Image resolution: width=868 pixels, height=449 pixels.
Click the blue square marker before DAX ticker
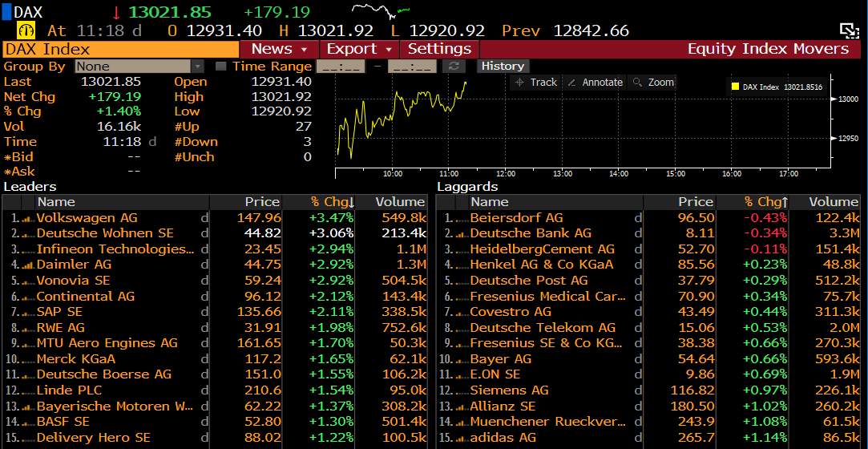point(6,12)
